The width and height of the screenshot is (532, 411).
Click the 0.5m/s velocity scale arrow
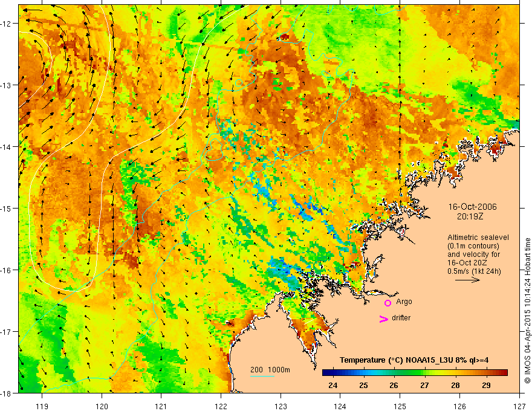(467, 280)
